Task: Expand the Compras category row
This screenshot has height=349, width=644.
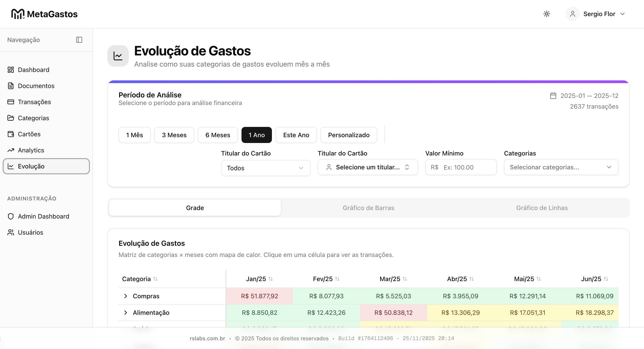Action: (126, 296)
